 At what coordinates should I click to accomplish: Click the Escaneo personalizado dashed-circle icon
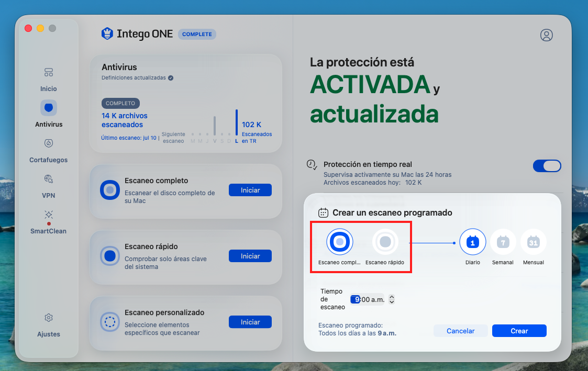110,322
